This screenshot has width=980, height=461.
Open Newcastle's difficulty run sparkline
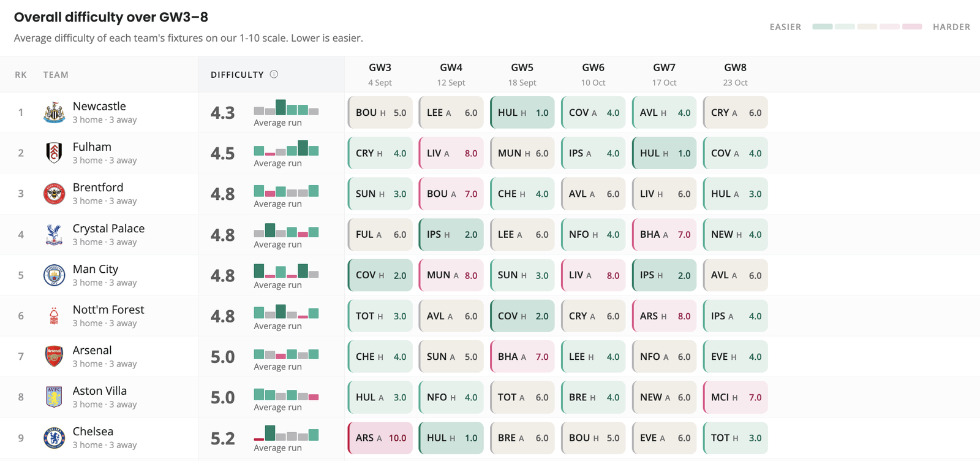coord(286,108)
